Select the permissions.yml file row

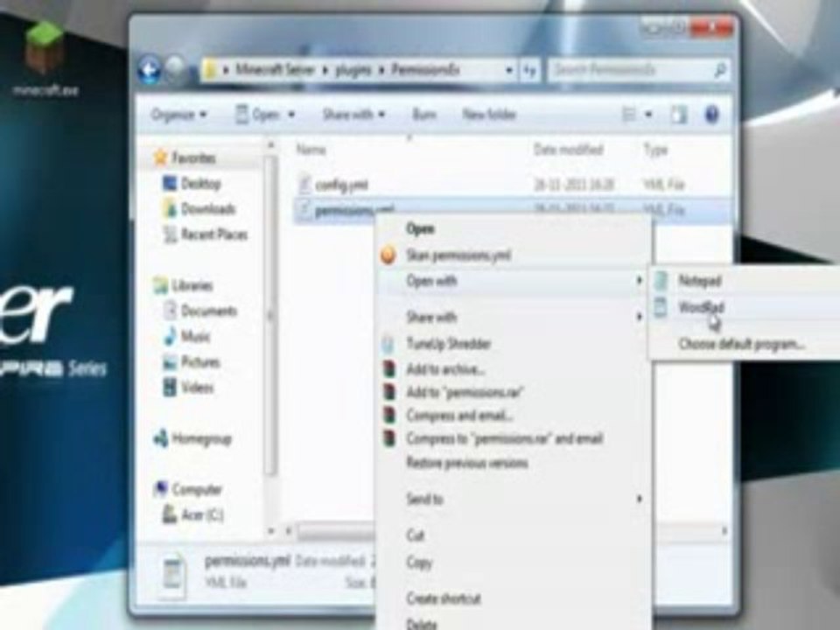tap(513, 209)
